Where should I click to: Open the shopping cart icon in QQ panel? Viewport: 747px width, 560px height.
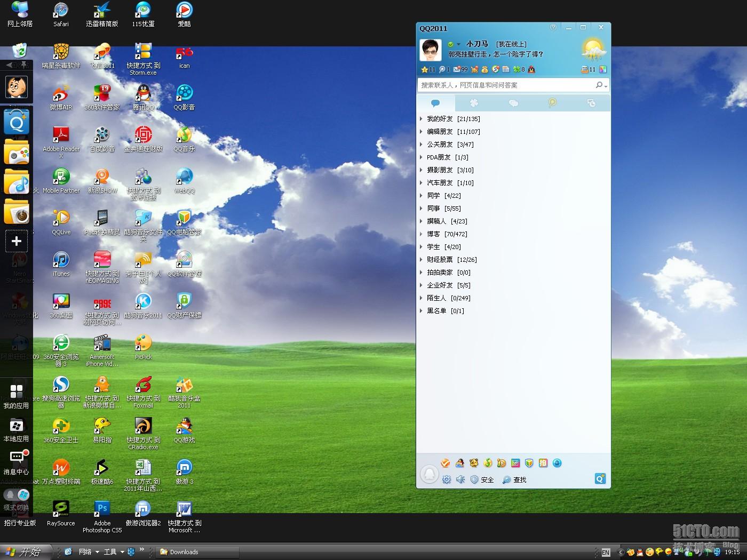click(x=474, y=69)
